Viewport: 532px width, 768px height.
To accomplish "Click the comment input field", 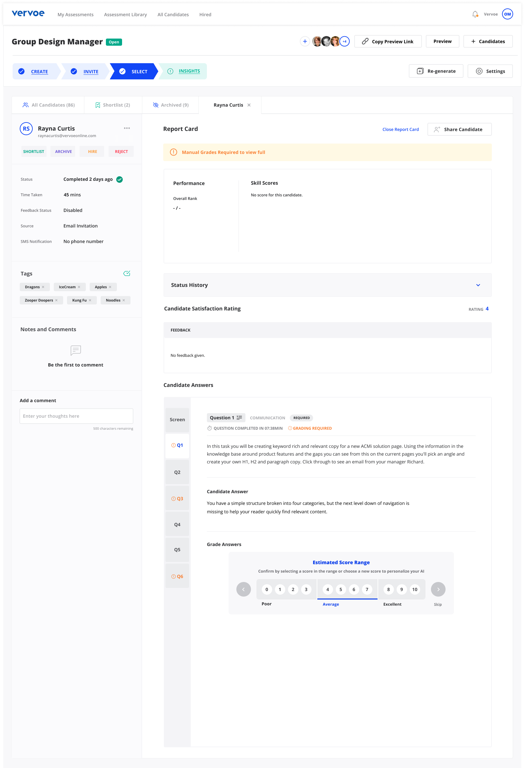I will pos(76,416).
